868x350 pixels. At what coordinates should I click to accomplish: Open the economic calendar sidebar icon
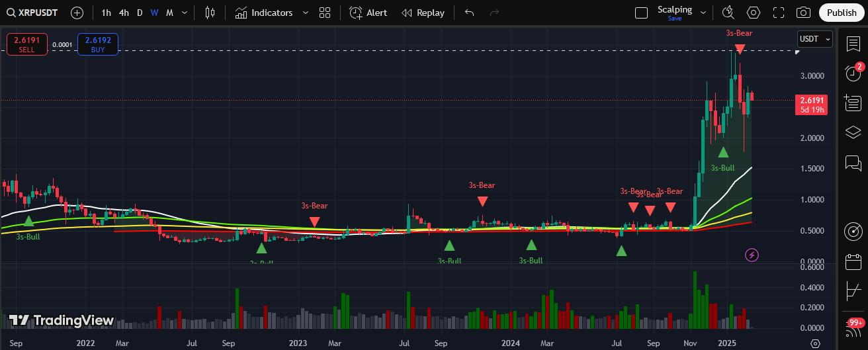click(x=853, y=261)
